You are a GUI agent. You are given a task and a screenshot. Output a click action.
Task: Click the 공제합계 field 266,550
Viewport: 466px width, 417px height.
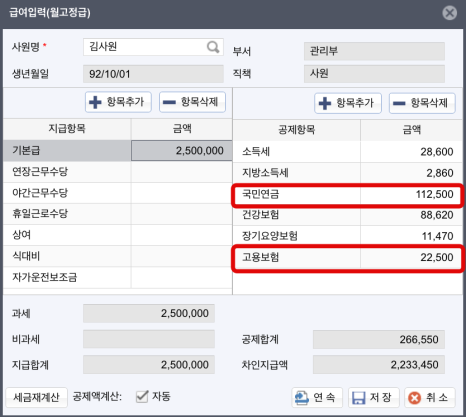(x=379, y=340)
